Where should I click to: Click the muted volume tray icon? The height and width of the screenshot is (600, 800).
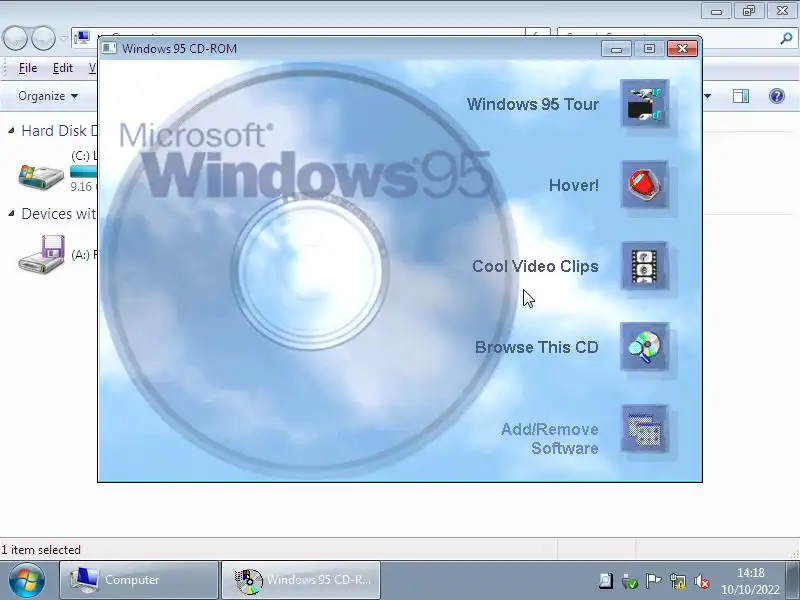(702, 581)
